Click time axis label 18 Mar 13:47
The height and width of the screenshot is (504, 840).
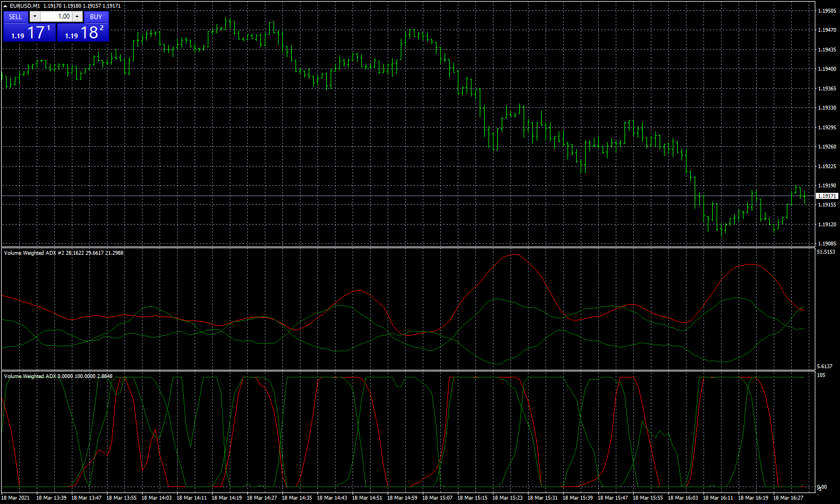point(87,498)
